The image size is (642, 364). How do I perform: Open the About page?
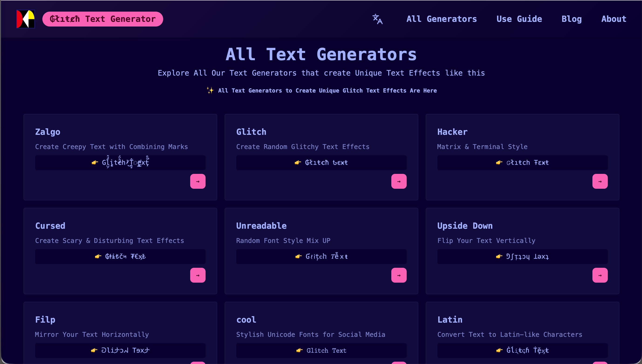tap(613, 19)
